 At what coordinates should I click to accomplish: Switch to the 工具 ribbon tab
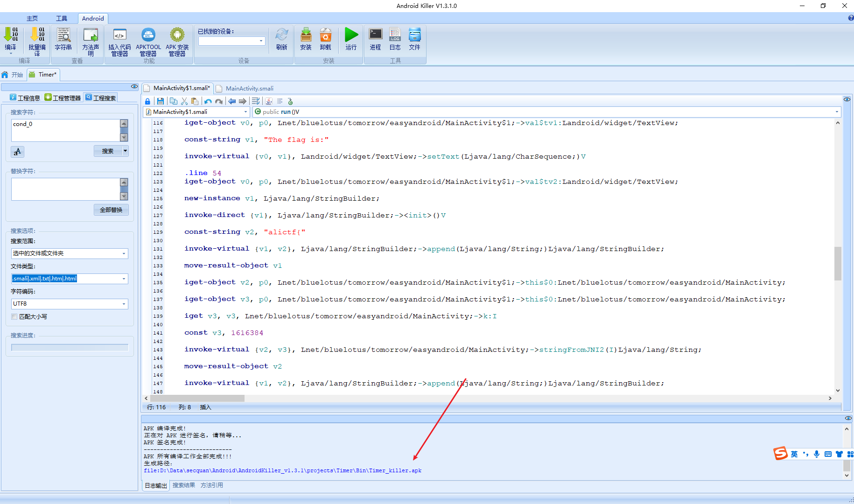62,18
